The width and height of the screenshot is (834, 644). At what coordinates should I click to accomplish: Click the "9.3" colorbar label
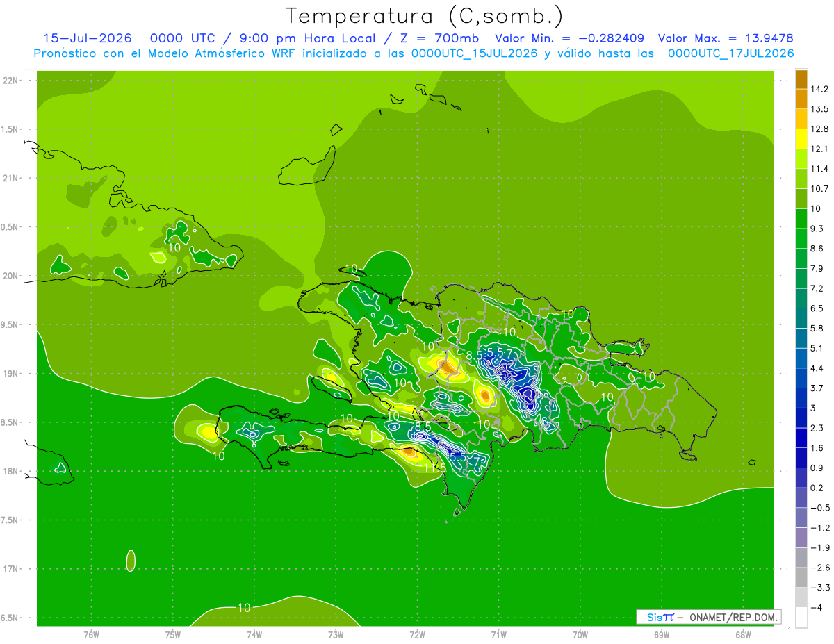(x=817, y=229)
